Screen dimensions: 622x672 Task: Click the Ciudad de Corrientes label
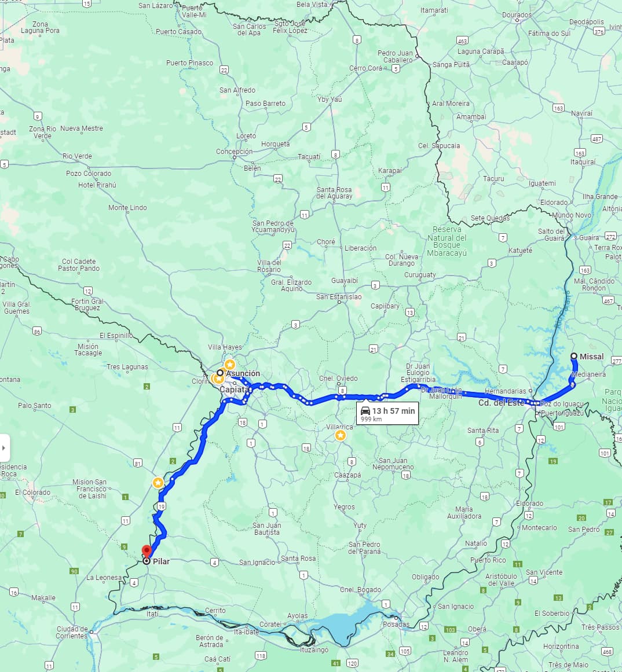click(72, 632)
